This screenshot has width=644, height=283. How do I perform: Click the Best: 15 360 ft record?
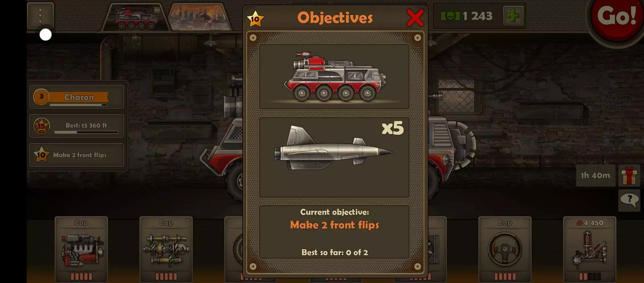pos(77,126)
